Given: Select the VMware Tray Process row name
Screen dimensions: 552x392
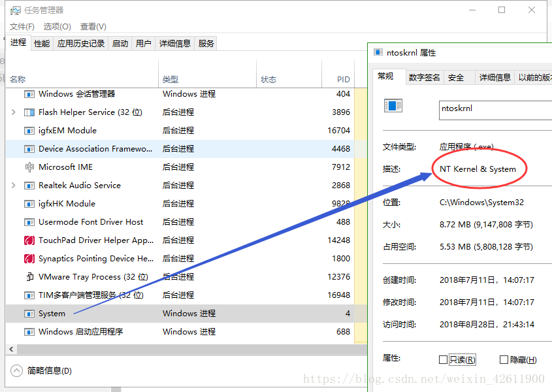Looking at the screenshot, I should (x=93, y=277).
